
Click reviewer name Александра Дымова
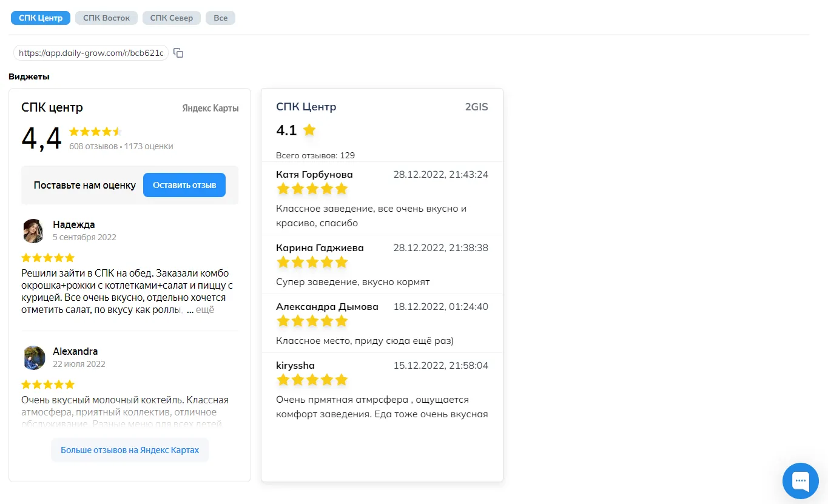click(x=327, y=307)
